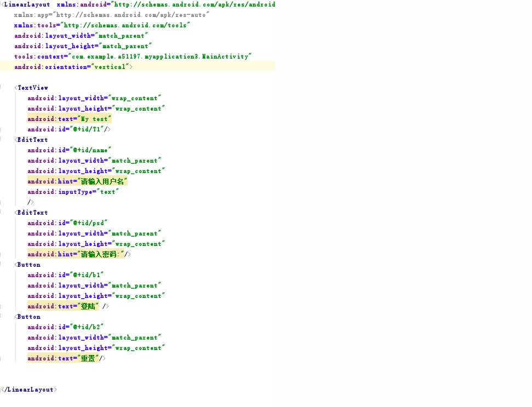Click layout_width line below id/b1
Image resolution: width=532 pixels, height=407 pixels.
94,286
